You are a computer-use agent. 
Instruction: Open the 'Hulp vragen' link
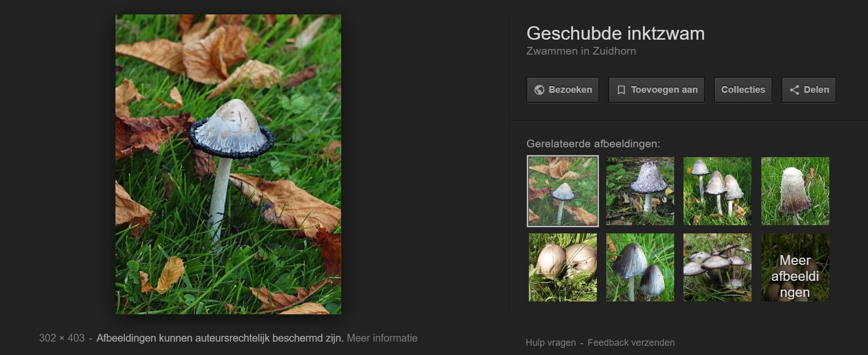550,343
